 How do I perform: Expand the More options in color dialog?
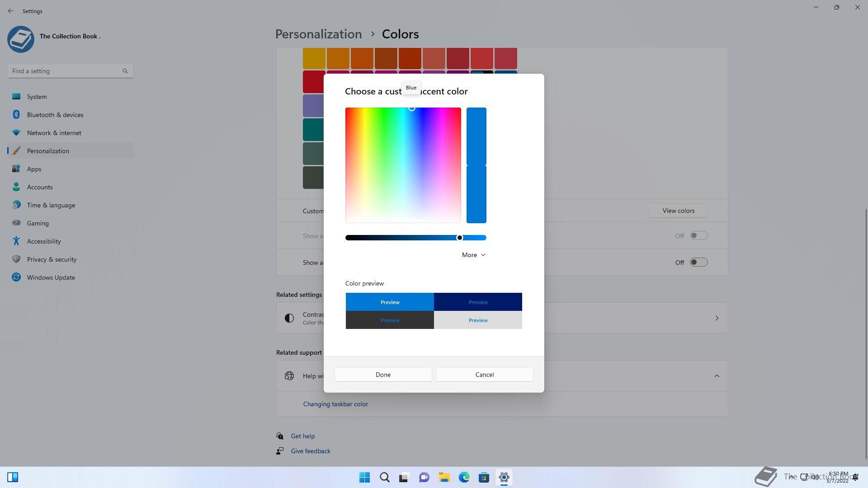473,255
